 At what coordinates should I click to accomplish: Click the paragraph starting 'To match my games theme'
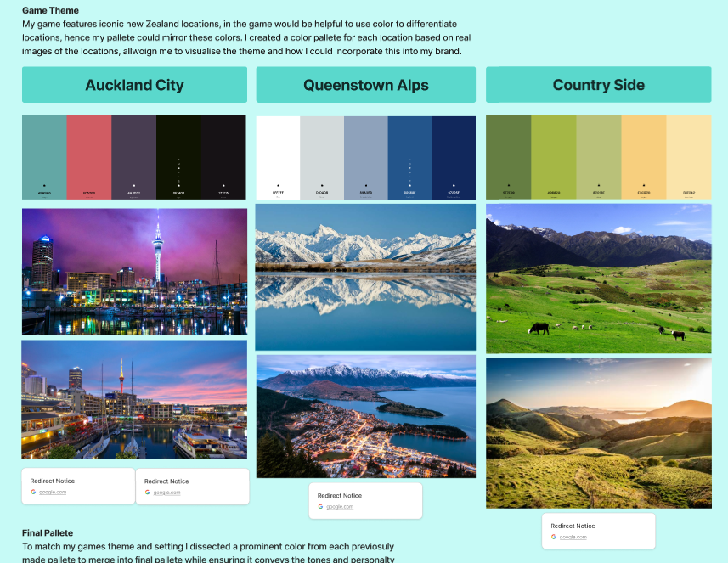pyautogui.click(x=208, y=552)
